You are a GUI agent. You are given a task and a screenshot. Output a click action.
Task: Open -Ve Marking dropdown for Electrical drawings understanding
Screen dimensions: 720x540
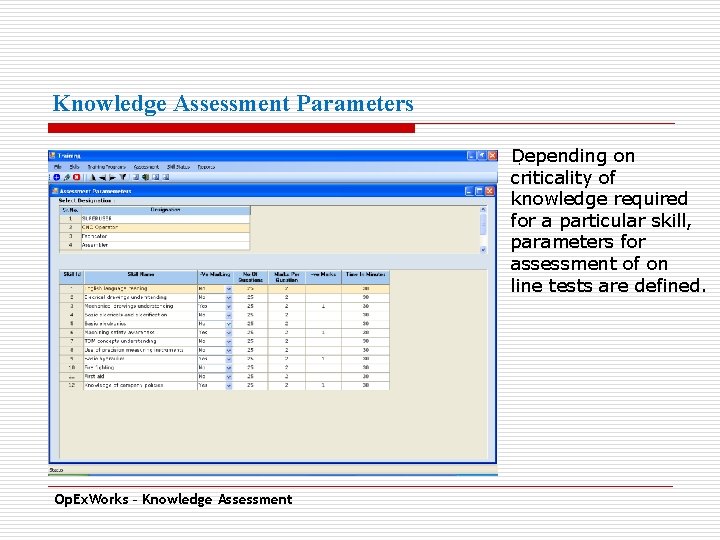229,298
